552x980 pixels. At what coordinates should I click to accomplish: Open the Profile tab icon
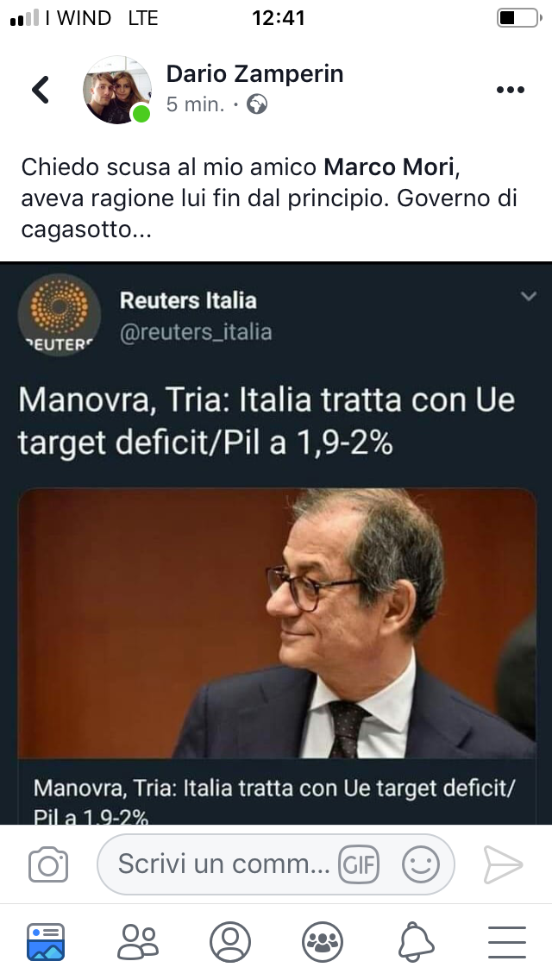pos(230,942)
